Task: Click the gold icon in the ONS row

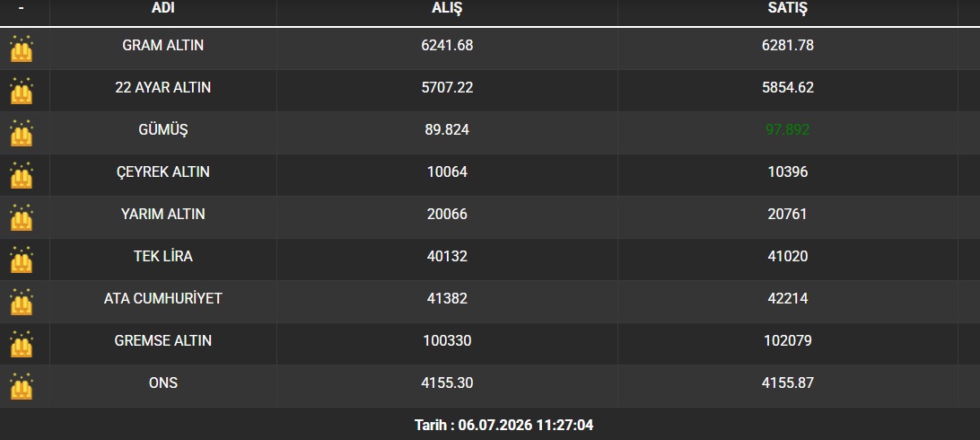Action: coord(22,385)
